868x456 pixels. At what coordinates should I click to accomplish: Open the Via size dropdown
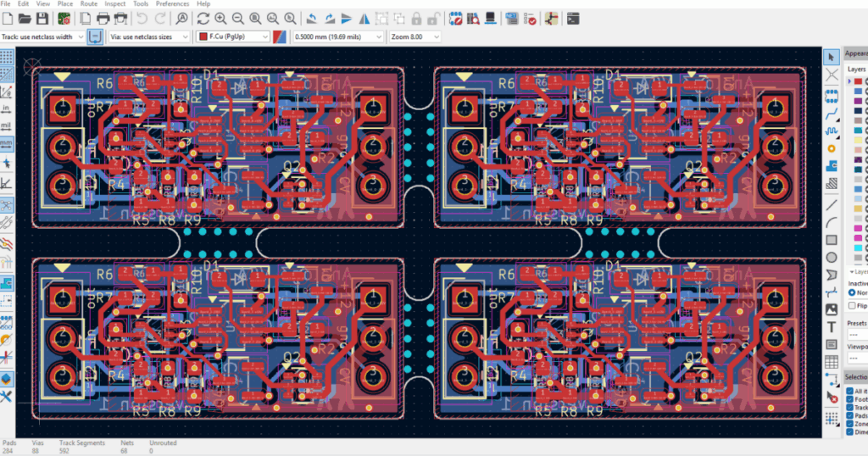149,36
